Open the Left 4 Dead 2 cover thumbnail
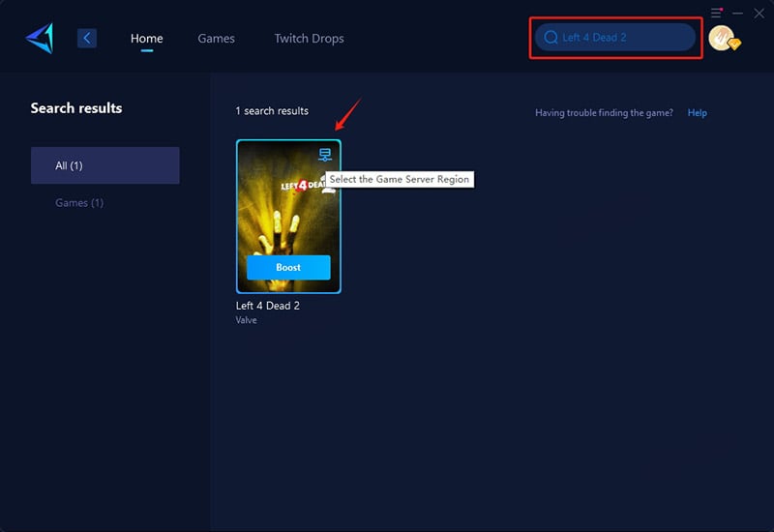Screen dimensions: 774x532 pyautogui.click(x=288, y=216)
